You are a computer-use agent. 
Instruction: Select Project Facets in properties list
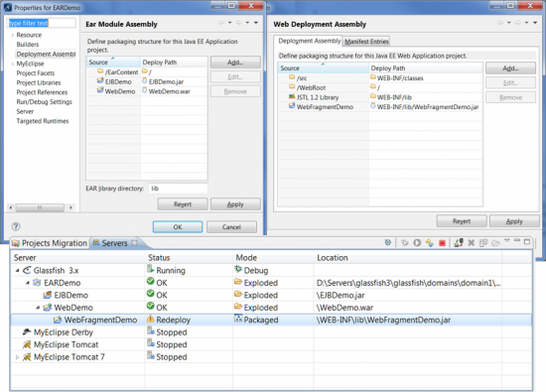tap(36, 73)
